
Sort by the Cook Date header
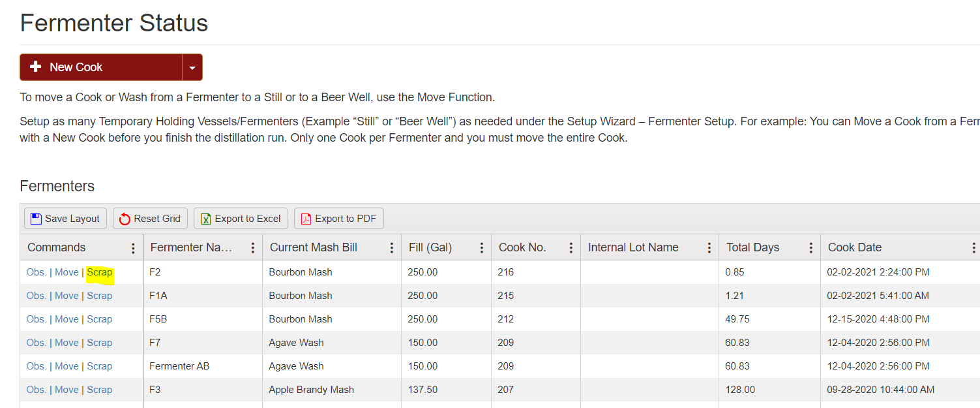pyautogui.click(x=855, y=247)
